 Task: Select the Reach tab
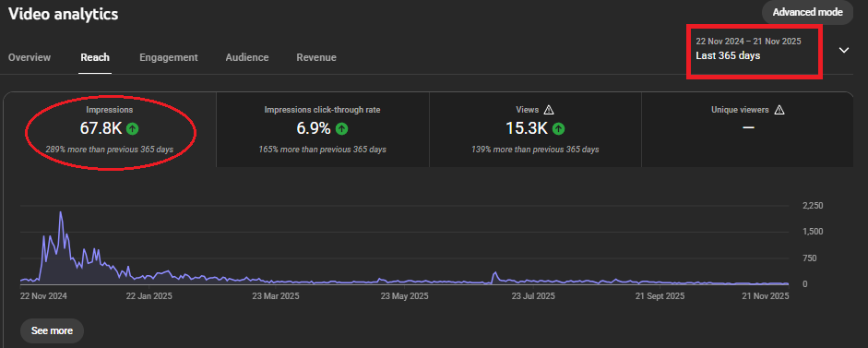tap(95, 57)
